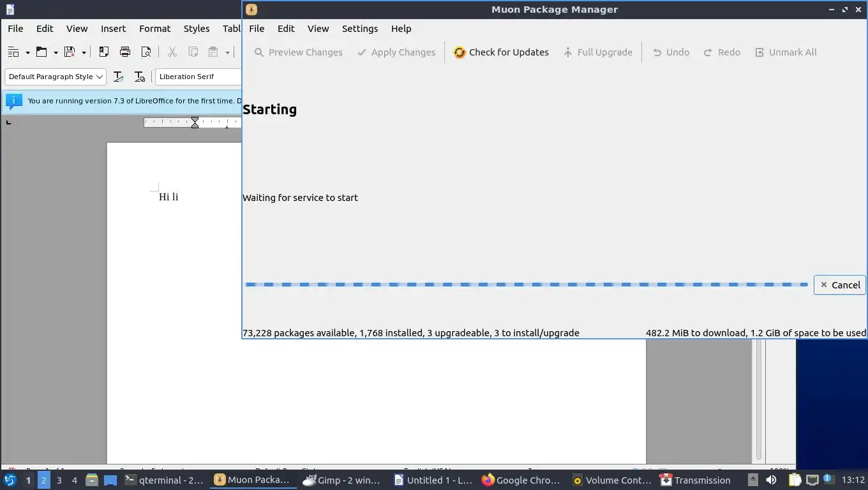This screenshot has height=490, width=868.
Task: Toggle Print Preview icon in LibreOffice
Action: click(146, 52)
